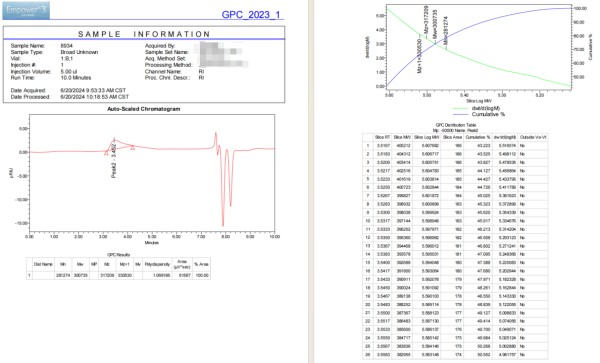The width and height of the screenshot is (600, 363).
Task: Click the Slice Log MW column header in table
Action: pyautogui.click(x=426, y=137)
